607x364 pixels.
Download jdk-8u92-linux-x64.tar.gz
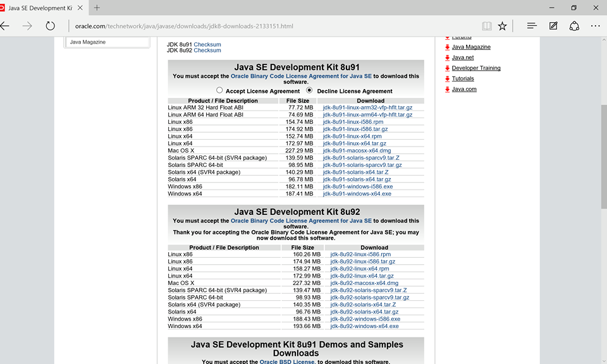point(362,276)
